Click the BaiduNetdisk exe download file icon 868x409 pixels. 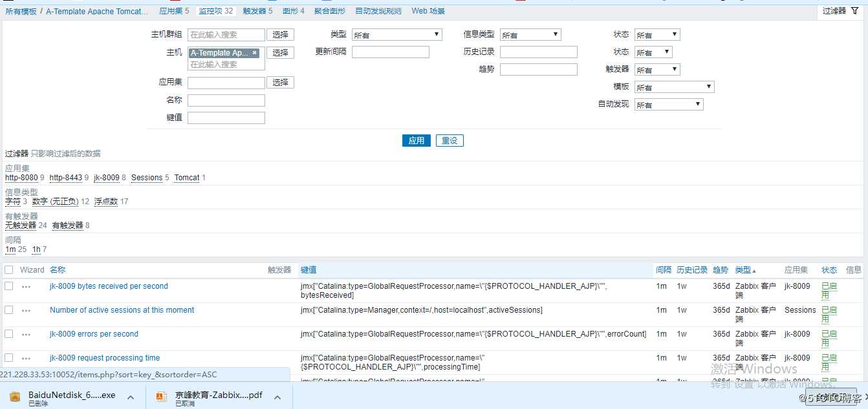click(15, 396)
